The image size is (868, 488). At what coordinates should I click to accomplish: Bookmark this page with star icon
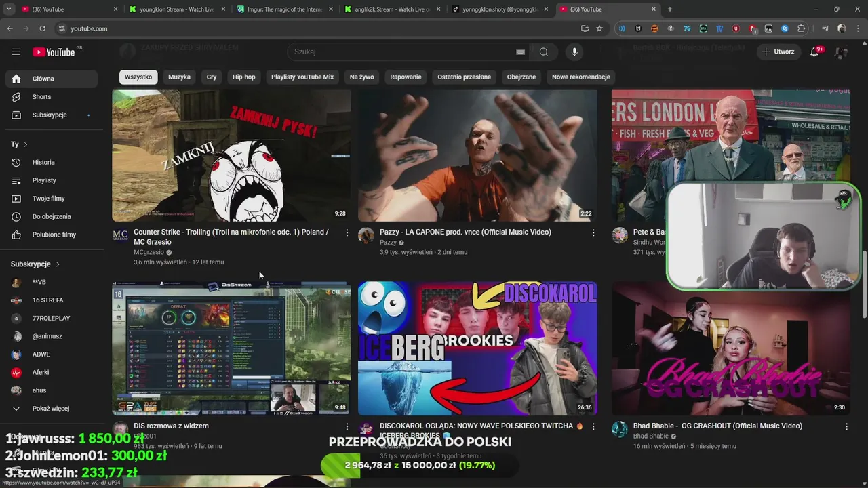pos(599,28)
